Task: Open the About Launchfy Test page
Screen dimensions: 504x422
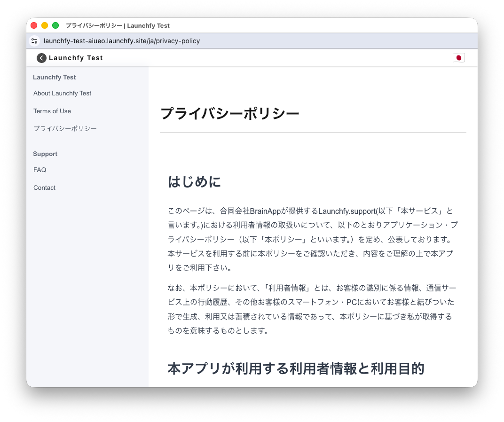Action: coord(62,93)
